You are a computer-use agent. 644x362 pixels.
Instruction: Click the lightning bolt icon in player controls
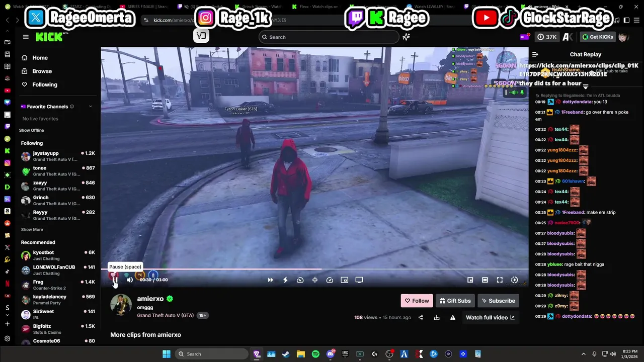[x=285, y=280]
